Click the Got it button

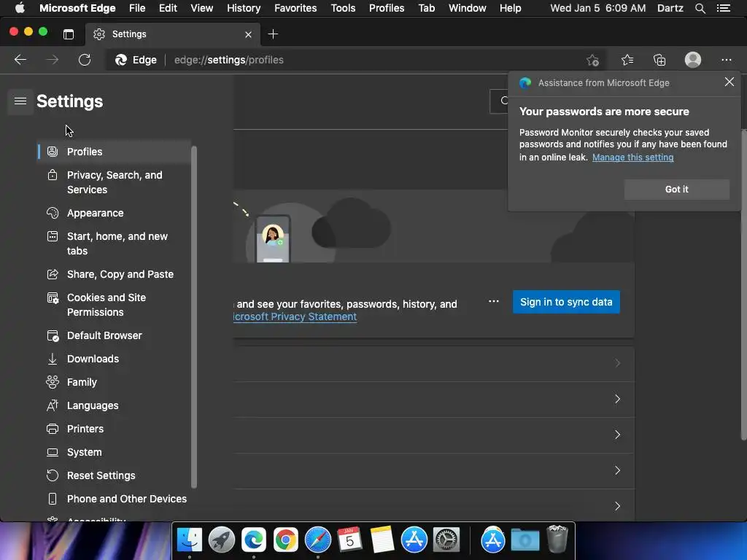(x=676, y=189)
